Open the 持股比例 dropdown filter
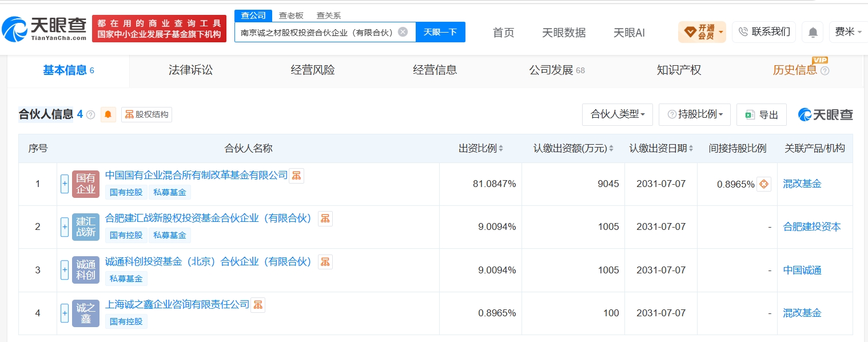The image size is (868, 342). tap(695, 114)
